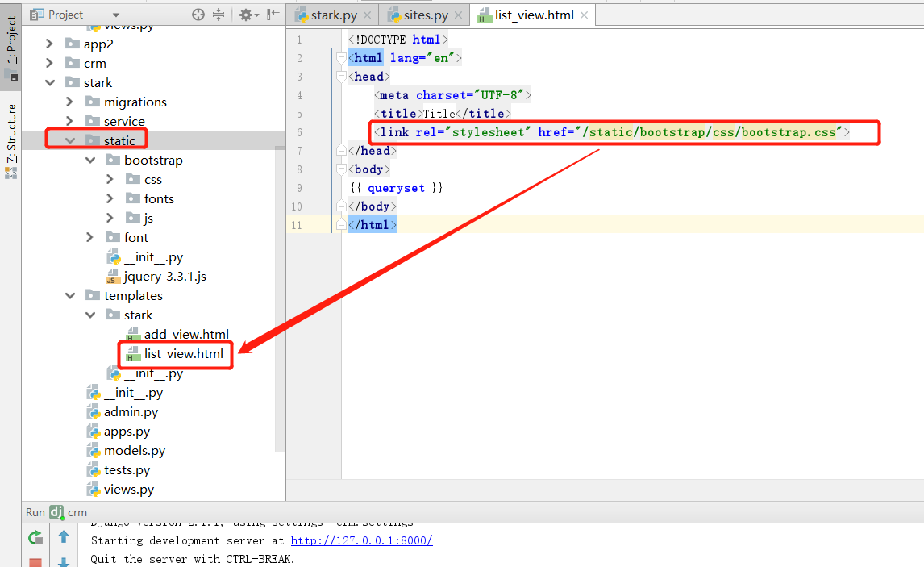Viewport: 924px width, 567px height.
Task: Click fold marker at closing body line 10
Action: pyautogui.click(x=340, y=206)
